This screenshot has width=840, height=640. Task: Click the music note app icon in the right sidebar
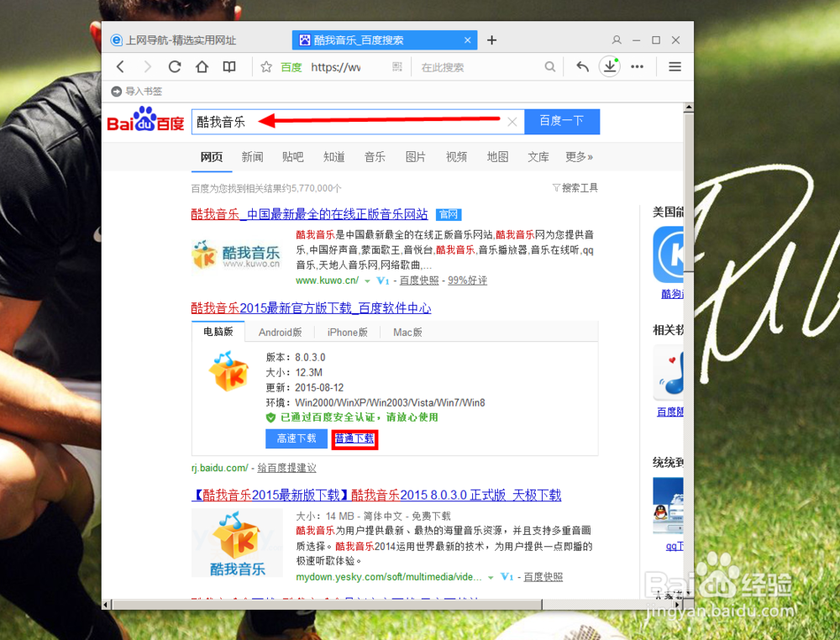click(669, 373)
